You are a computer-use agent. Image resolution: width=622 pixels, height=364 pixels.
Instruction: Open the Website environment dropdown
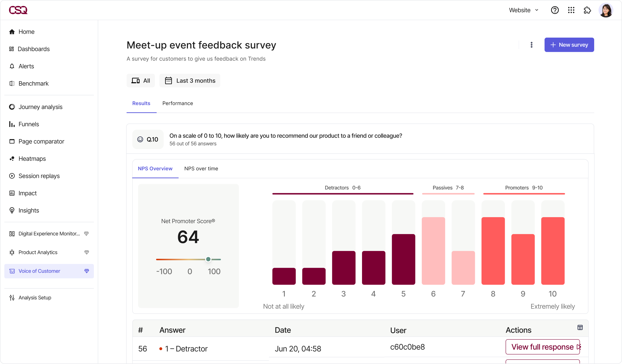523,10
